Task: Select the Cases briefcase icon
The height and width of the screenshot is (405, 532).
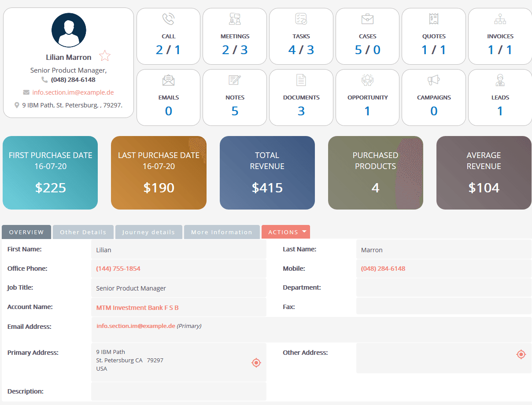Action: pyautogui.click(x=367, y=19)
